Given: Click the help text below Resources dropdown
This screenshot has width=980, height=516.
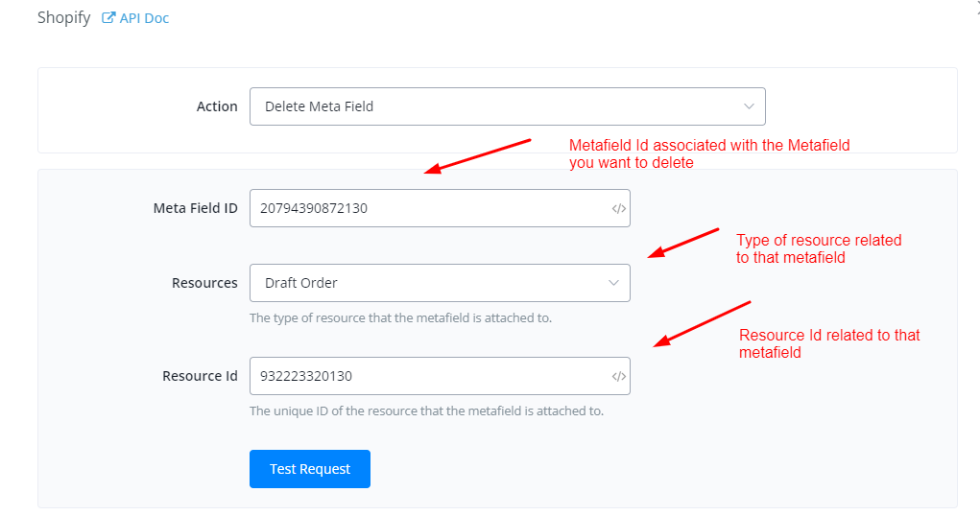Looking at the screenshot, I should pyautogui.click(x=400, y=317).
